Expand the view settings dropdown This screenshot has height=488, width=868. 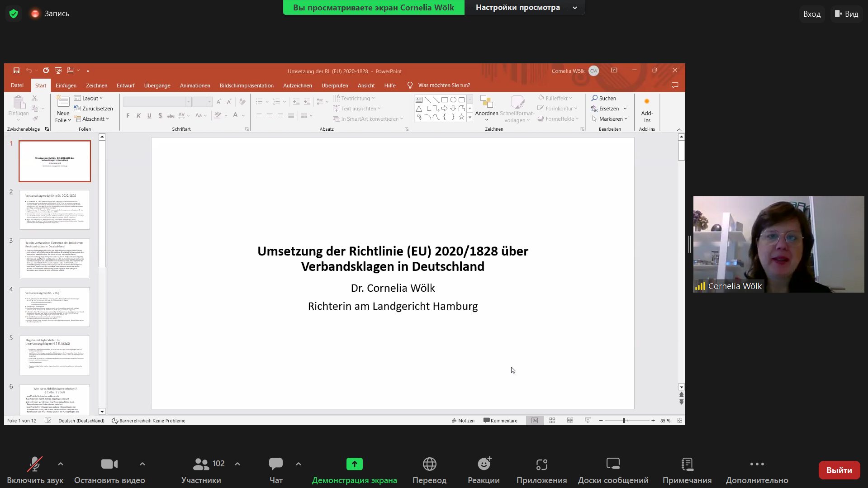coord(575,8)
